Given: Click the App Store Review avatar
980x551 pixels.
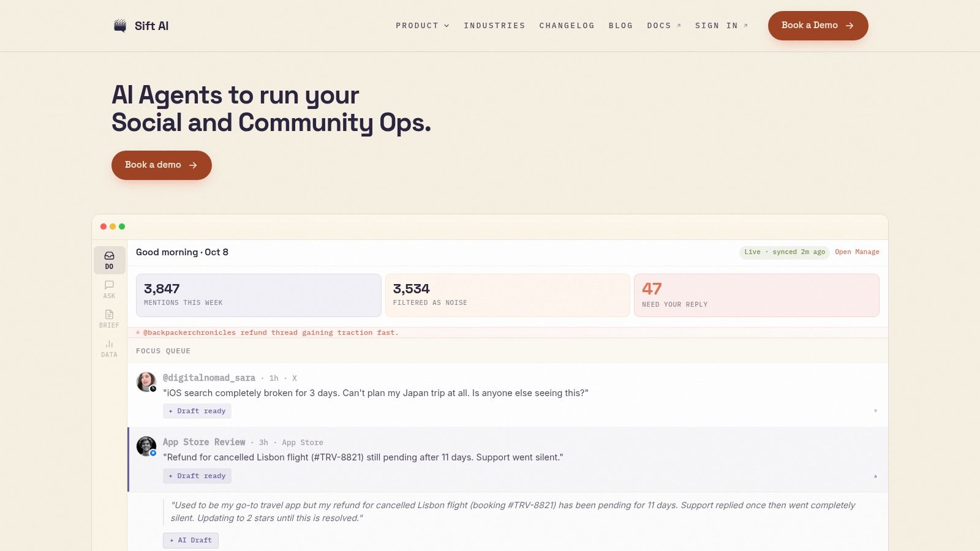Looking at the screenshot, I should (x=146, y=446).
